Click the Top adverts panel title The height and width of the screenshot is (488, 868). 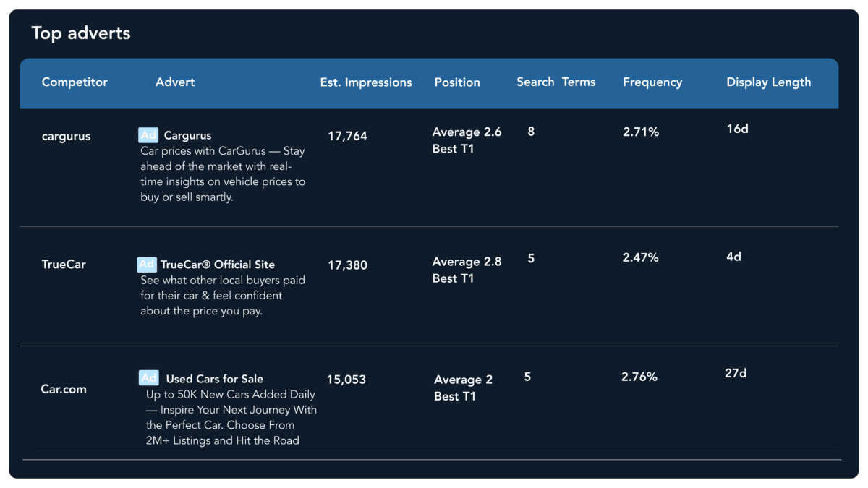pyautogui.click(x=81, y=33)
